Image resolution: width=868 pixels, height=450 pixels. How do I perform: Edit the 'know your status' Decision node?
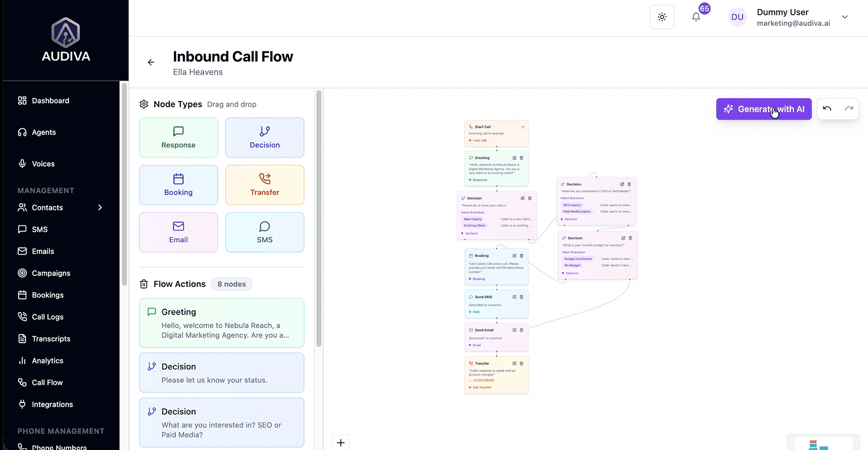523,198
